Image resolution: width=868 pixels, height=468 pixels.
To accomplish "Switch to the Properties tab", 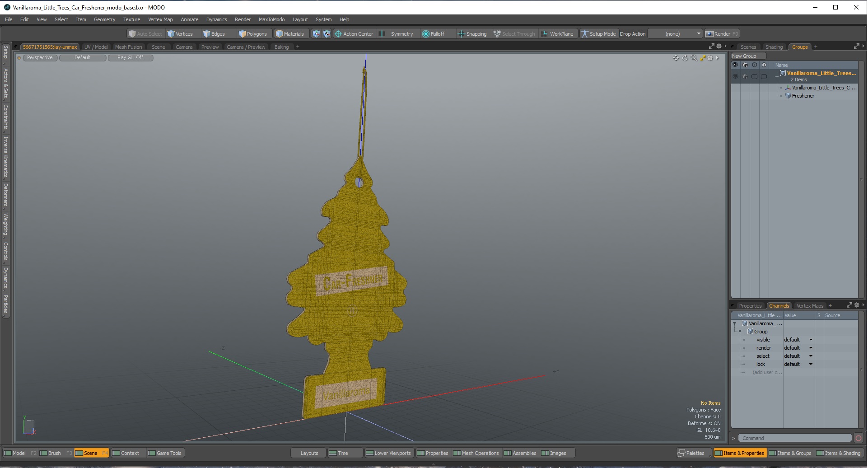I will click(x=750, y=306).
